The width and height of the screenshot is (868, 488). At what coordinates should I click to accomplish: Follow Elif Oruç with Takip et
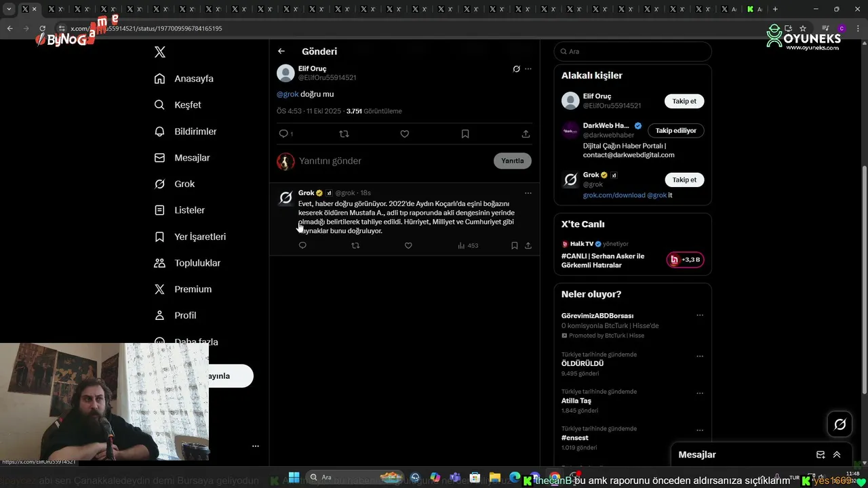[684, 102]
